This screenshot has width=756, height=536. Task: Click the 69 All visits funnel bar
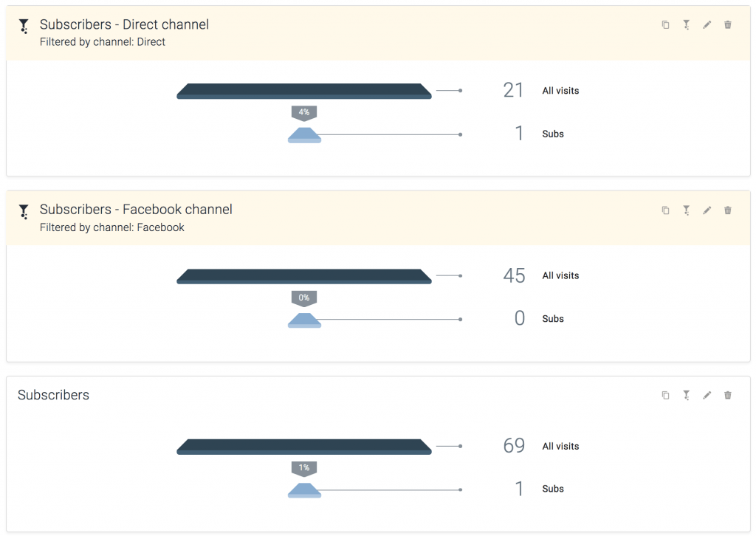[x=304, y=447]
